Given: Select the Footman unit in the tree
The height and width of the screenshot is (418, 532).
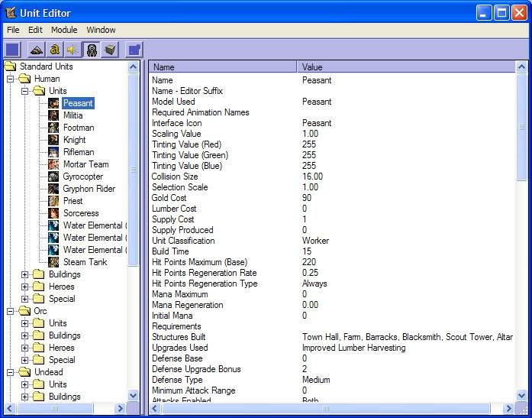Looking at the screenshot, I should point(79,128).
